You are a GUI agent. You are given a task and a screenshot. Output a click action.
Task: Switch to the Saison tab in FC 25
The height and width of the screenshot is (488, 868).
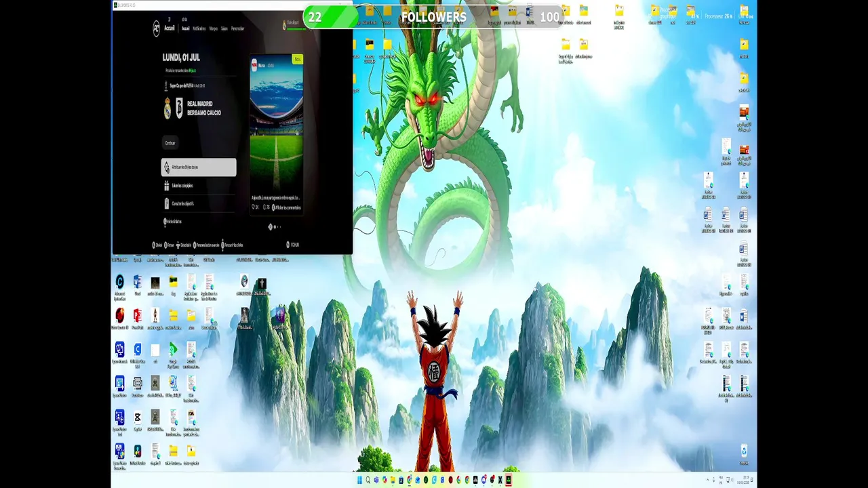224,28
